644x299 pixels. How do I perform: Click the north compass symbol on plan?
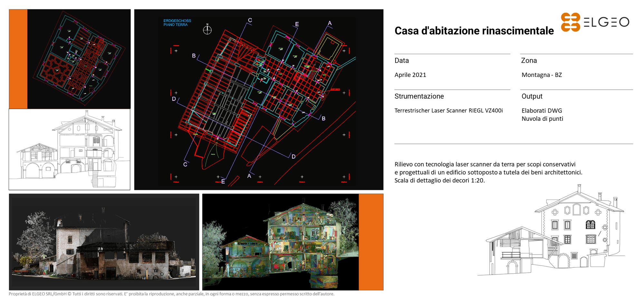coord(207,30)
